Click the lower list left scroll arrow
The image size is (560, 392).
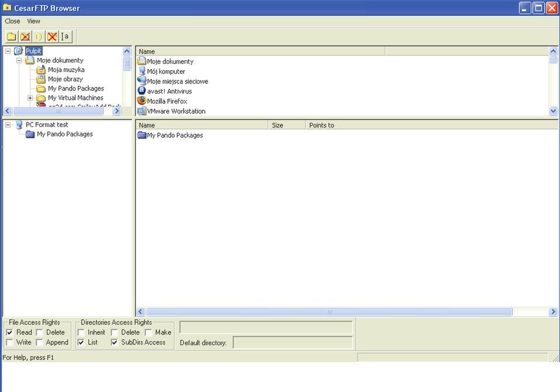point(141,312)
